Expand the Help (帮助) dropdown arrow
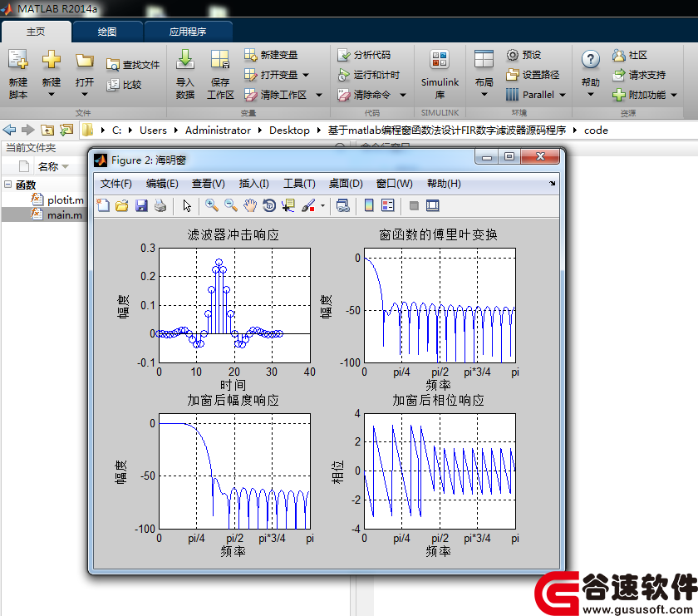This screenshot has height=616, width=698. (591, 94)
